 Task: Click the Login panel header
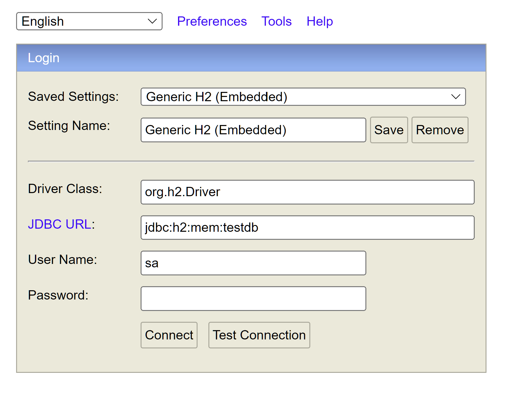[x=251, y=58]
